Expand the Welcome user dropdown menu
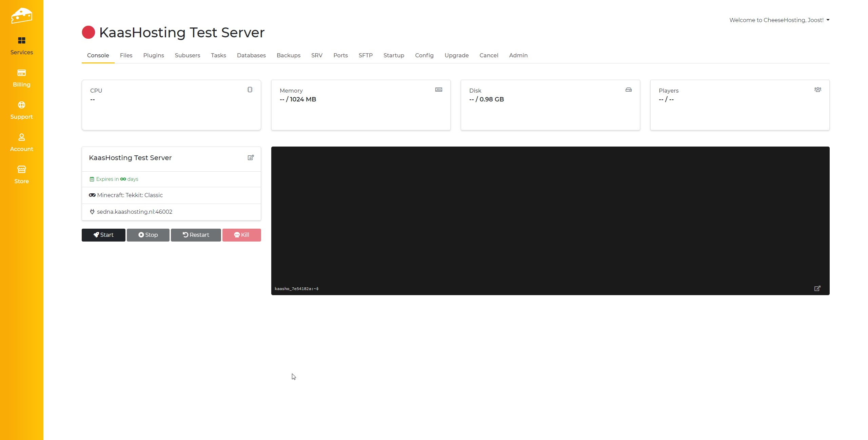The width and height of the screenshot is (868, 440). [779, 20]
